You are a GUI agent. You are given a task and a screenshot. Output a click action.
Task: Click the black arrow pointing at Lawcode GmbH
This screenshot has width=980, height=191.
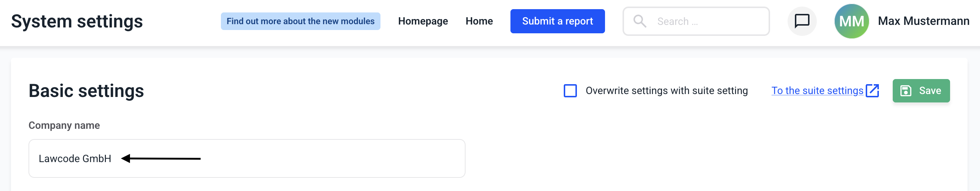[161, 158]
